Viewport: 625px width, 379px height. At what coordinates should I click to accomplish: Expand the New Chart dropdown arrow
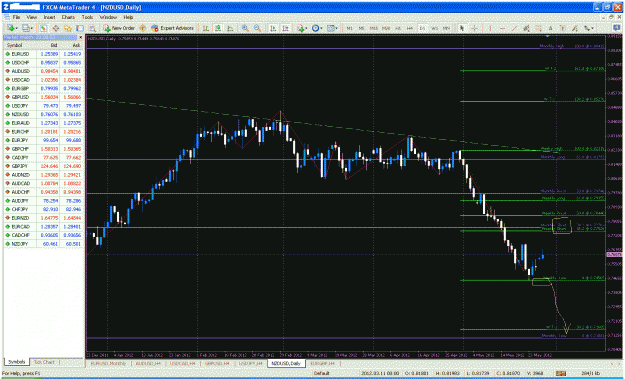pyautogui.click(x=17, y=28)
